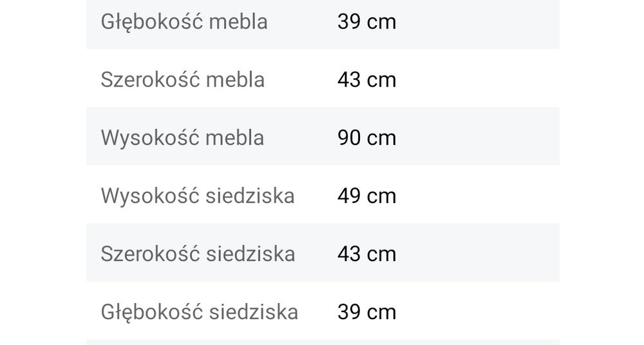
Task: Click the Szerokość siedziska label
Action: [198, 254]
